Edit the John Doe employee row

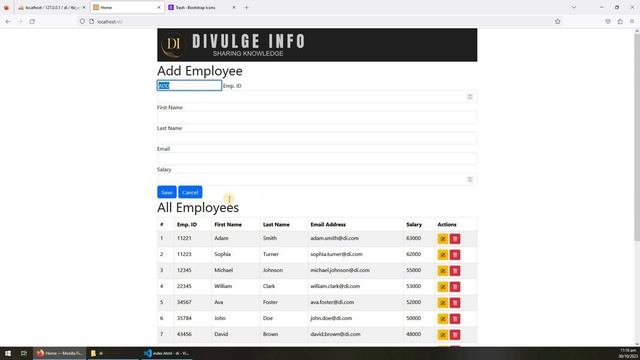point(442,318)
